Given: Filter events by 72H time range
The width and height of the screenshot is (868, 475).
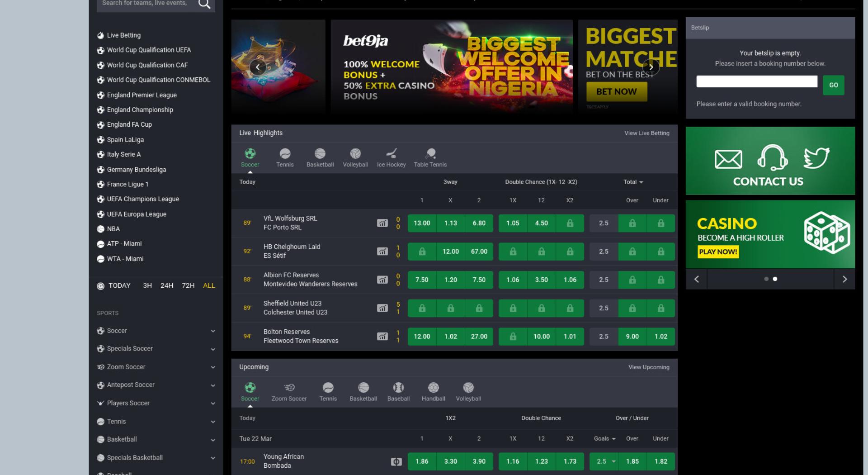Looking at the screenshot, I should pyautogui.click(x=188, y=285).
